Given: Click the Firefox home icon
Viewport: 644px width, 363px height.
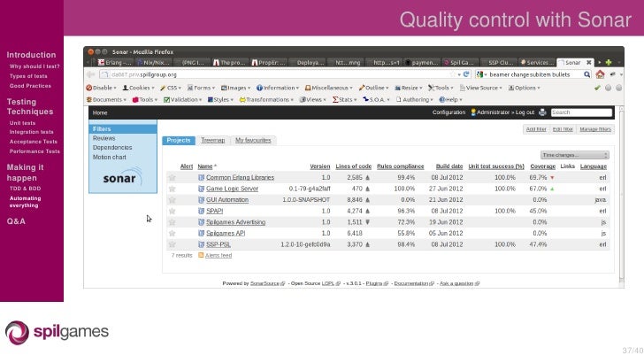Looking at the screenshot, I should pos(600,74).
